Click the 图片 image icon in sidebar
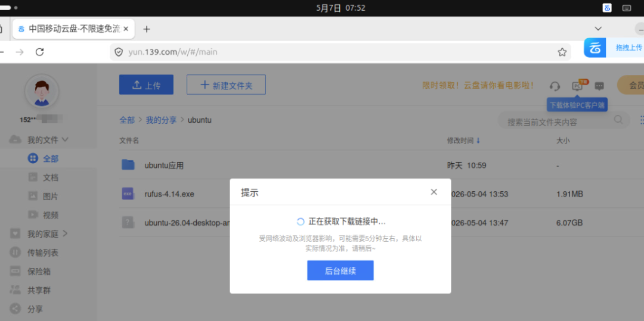The width and height of the screenshot is (644, 321). pos(33,196)
